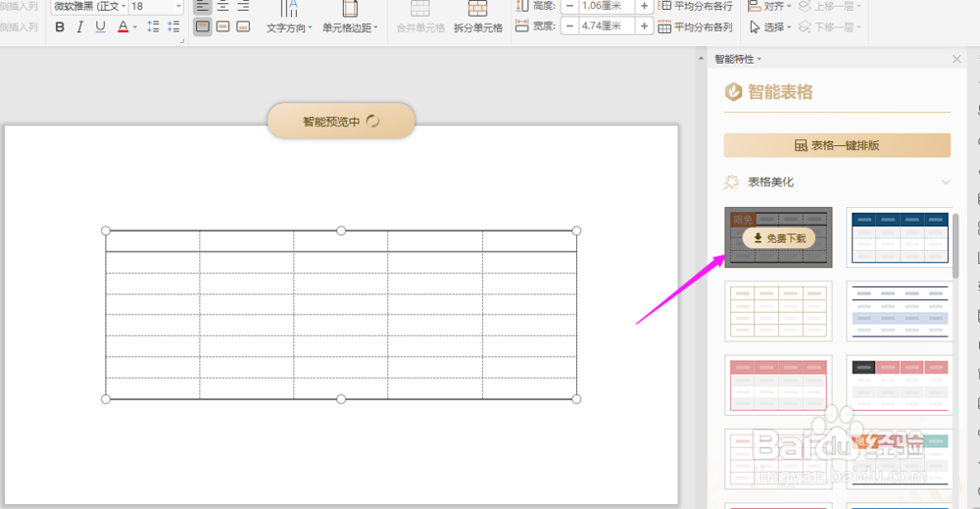Toggle bold formatting
Image resolution: width=980 pixels, height=509 pixels.
(60, 26)
